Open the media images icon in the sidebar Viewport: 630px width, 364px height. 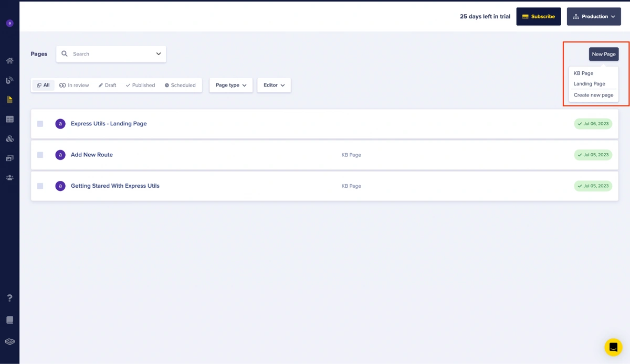pyautogui.click(x=9, y=158)
